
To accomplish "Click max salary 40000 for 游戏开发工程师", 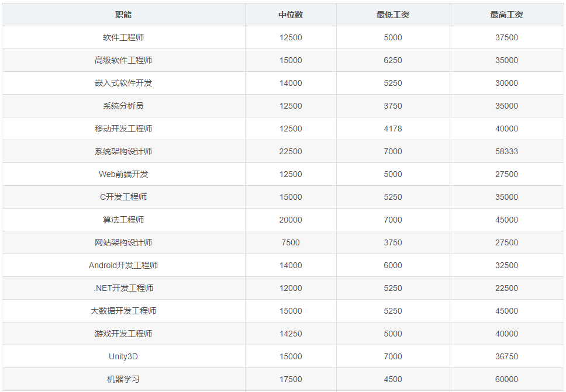I will (x=506, y=334).
